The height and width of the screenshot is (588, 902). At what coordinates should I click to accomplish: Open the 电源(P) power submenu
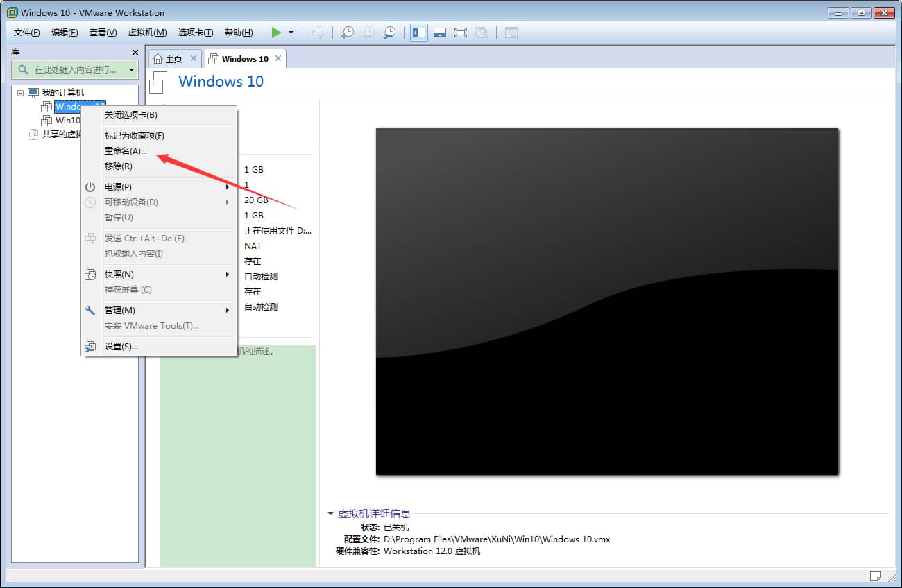click(x=160, y=187)
